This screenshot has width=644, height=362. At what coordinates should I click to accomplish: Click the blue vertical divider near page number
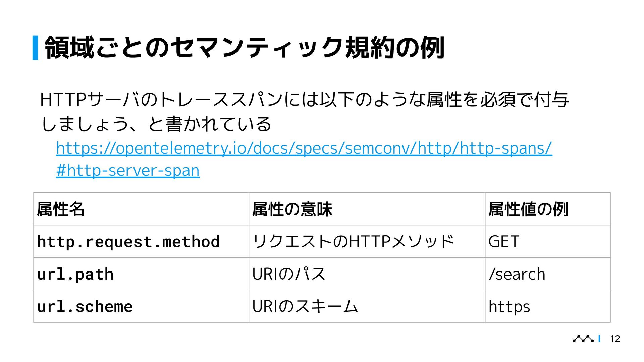[599, 339]
